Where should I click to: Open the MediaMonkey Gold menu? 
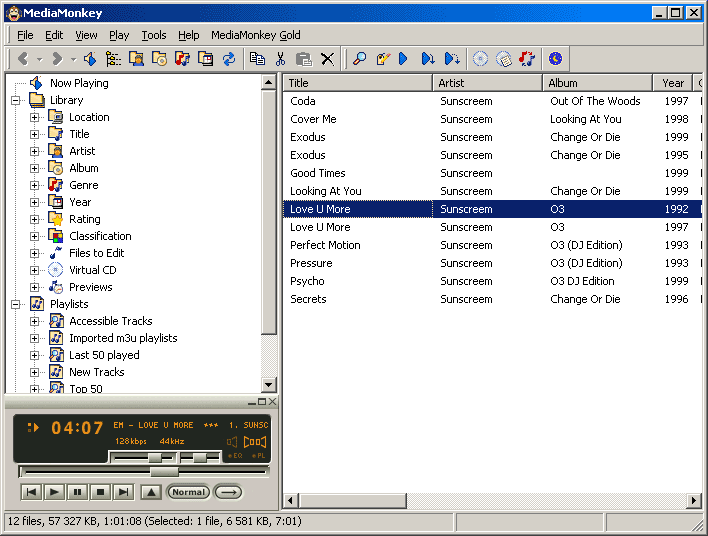point(256,35)
